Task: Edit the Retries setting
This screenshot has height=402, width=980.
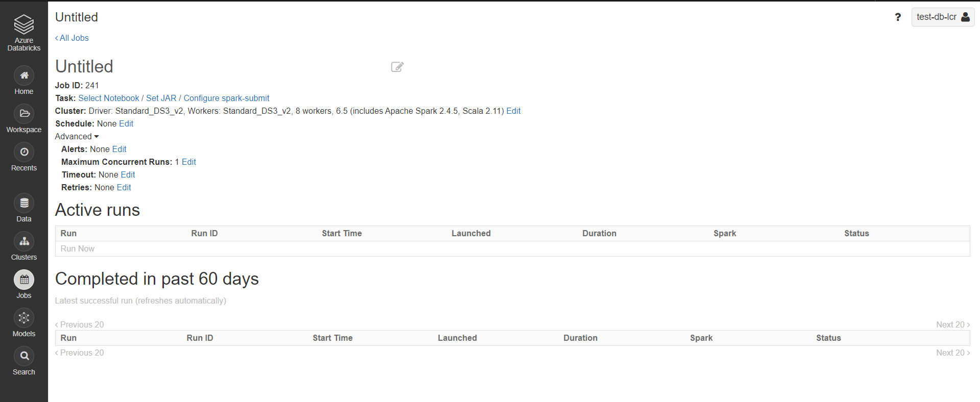Action: click(x=124, y=187)
